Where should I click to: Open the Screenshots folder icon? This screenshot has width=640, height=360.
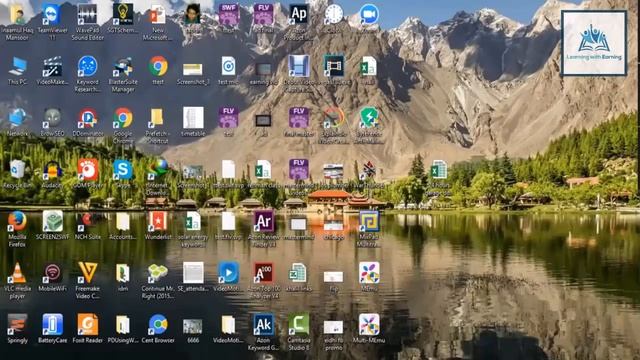coord(193,172)
